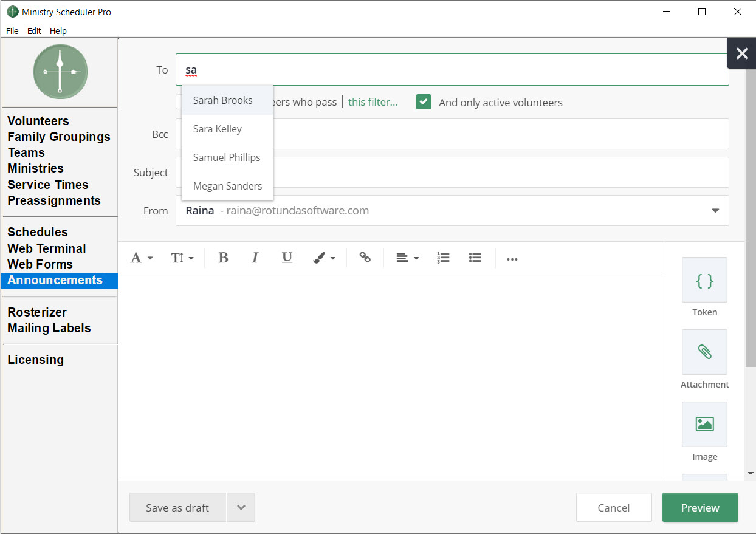This screenshot has height=534, width=756.
Task: Insert bulleted list in editor
Action: (x=475, y=258)
